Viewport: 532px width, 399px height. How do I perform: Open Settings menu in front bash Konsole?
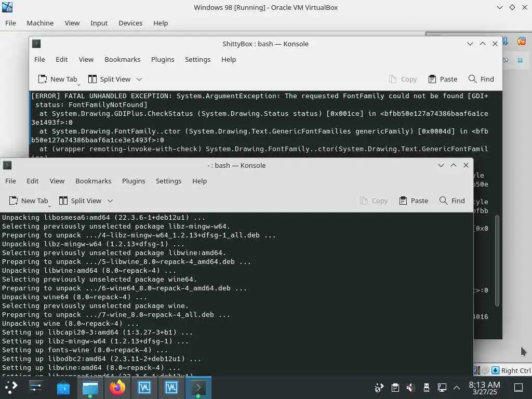pos(169,181)
